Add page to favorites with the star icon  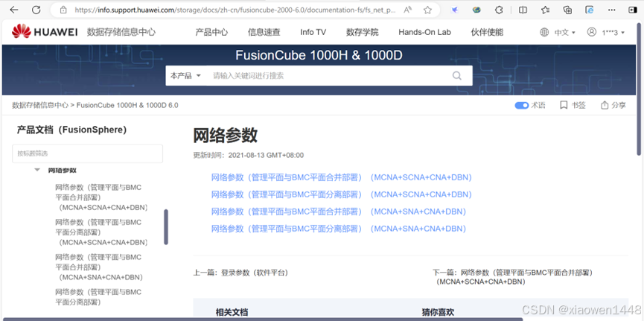pos(427,10)
